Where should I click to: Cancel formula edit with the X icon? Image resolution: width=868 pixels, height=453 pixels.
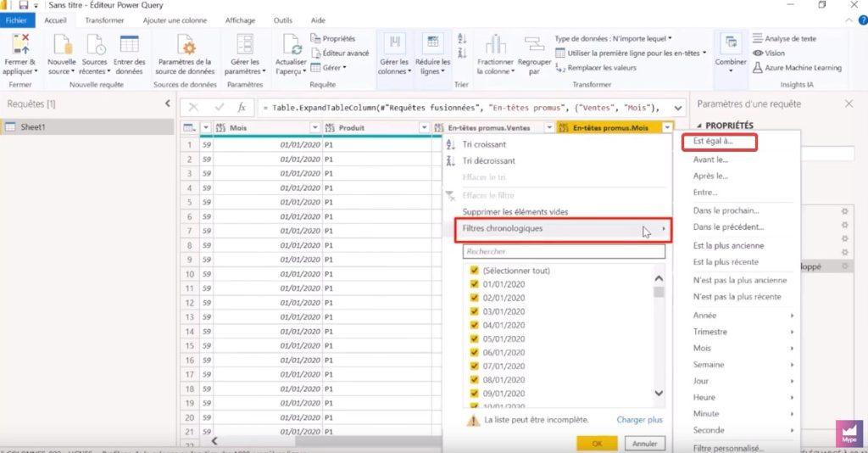[193, 108]
